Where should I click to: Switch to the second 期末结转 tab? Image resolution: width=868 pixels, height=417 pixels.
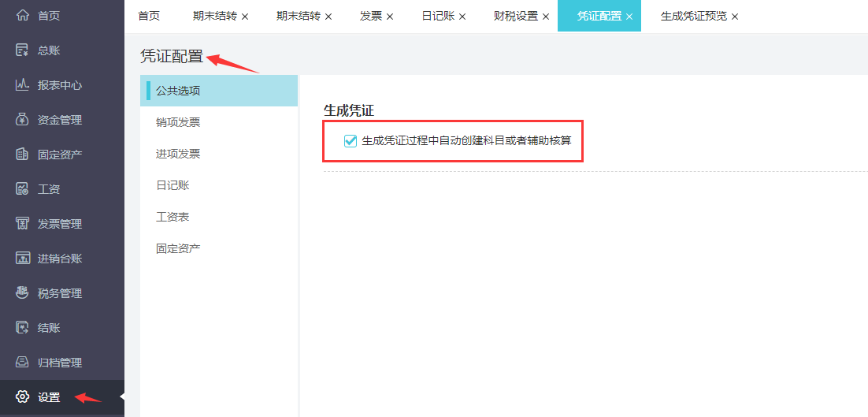[x=299, y=16]
